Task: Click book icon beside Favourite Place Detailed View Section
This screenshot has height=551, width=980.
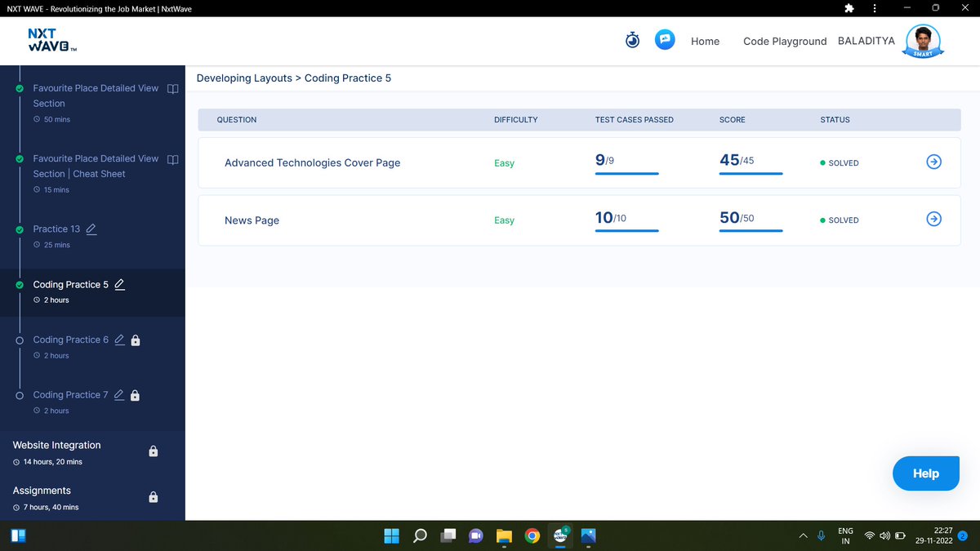Action: (x=172, y=88)
